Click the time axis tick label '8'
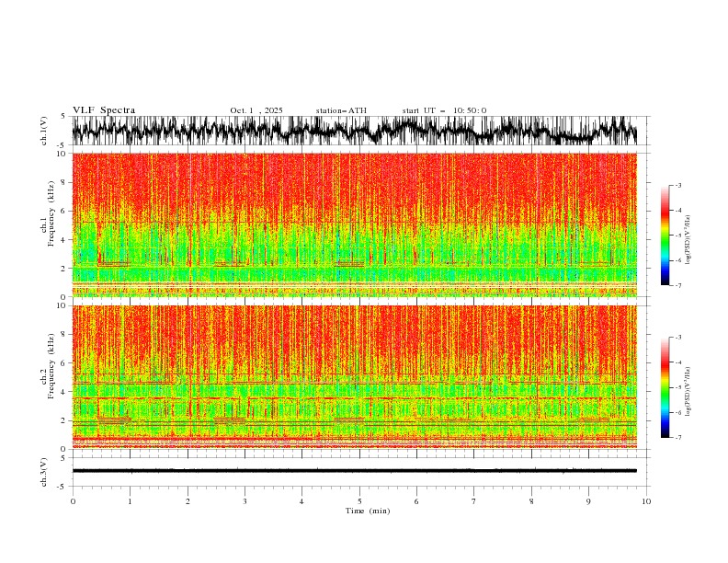Image resolution: width=728 pixels, height=563 pixels. (x=531, y=501)
